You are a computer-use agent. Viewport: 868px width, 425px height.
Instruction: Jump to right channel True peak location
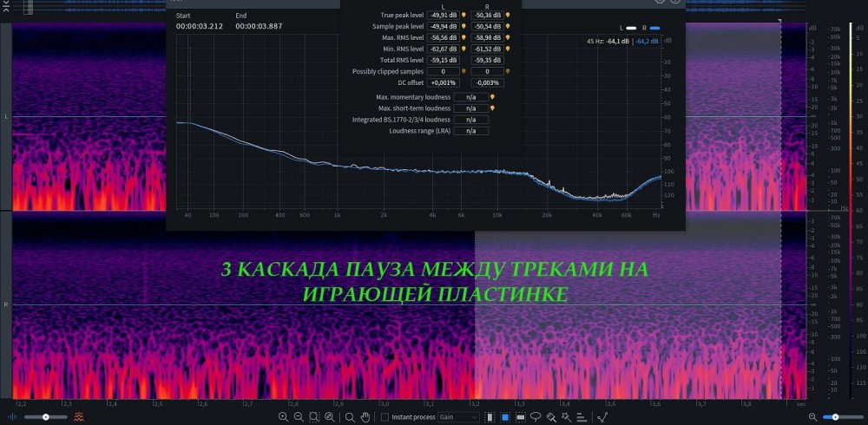click(508, 15)
